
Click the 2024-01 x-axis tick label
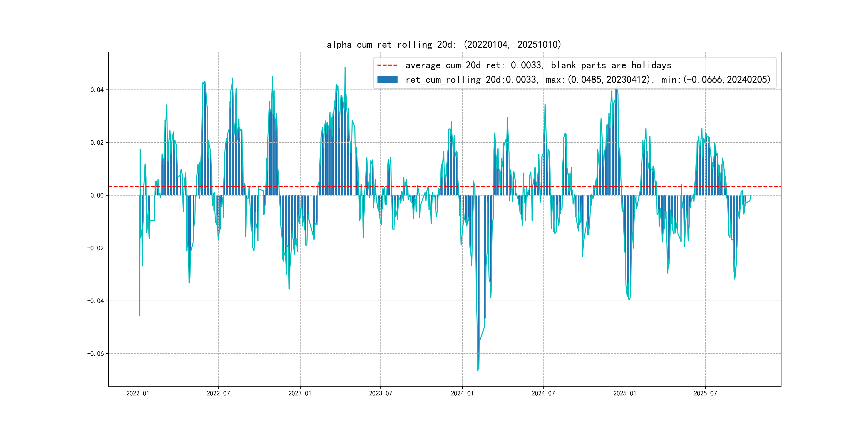[x=462, y=393]
